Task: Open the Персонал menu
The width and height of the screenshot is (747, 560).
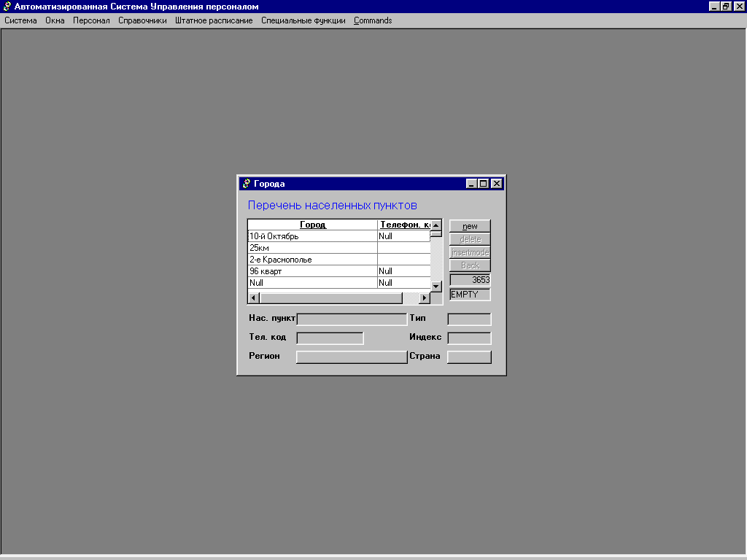Action: coord(91,20)
